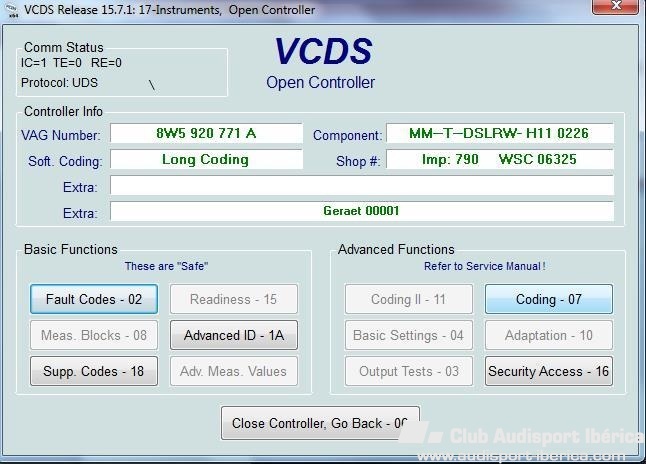Click the VCDS logo text
The height and width of the screenshot is (464, 646).
coord(323,52)
